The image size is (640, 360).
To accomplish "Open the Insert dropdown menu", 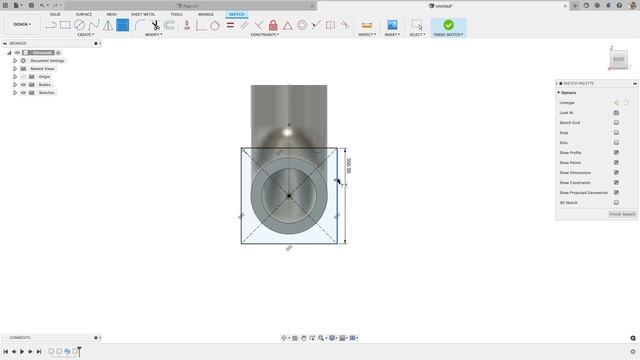I will [x=392, y=35].
